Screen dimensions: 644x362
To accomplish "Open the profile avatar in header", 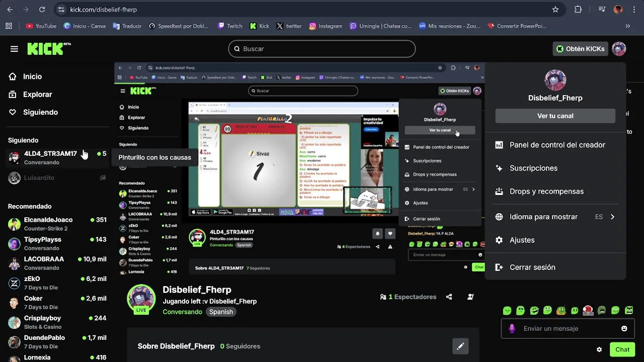I will pos(619,49).
